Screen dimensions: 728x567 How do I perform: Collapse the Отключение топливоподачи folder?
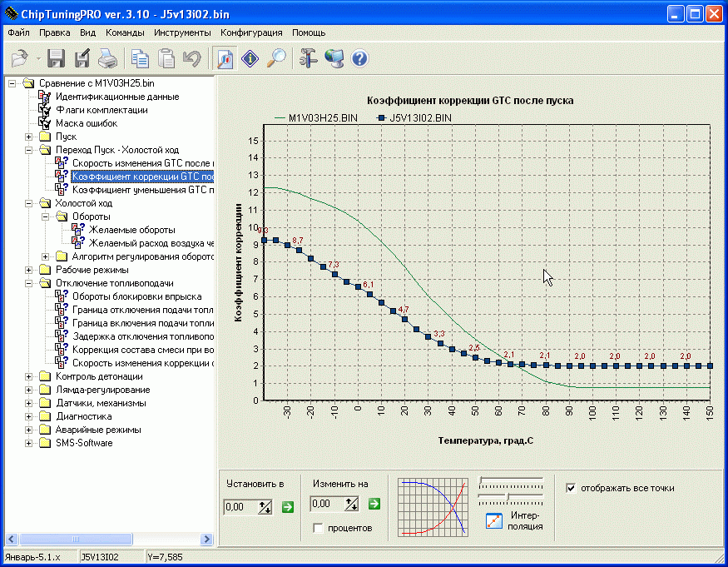pos(29,283)
